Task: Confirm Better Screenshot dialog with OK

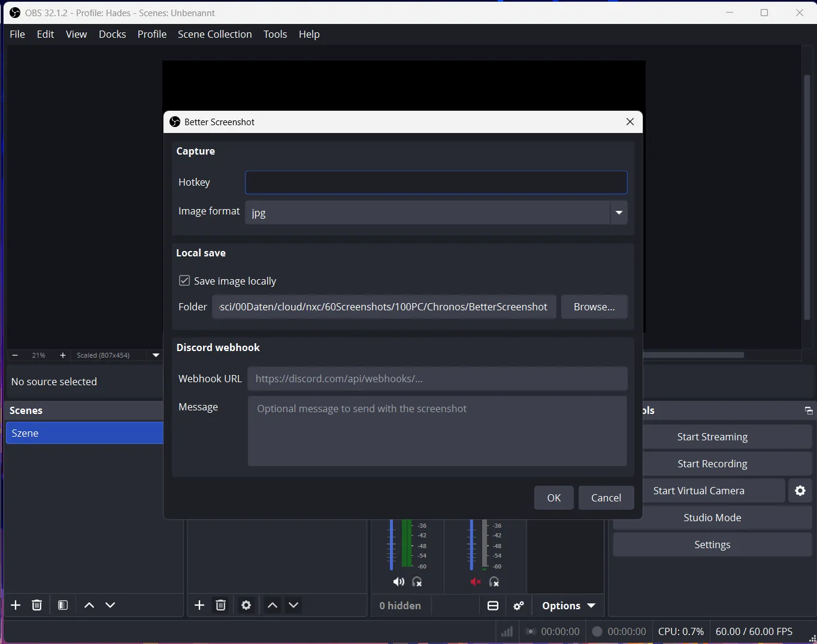Action: pos(554,498)
